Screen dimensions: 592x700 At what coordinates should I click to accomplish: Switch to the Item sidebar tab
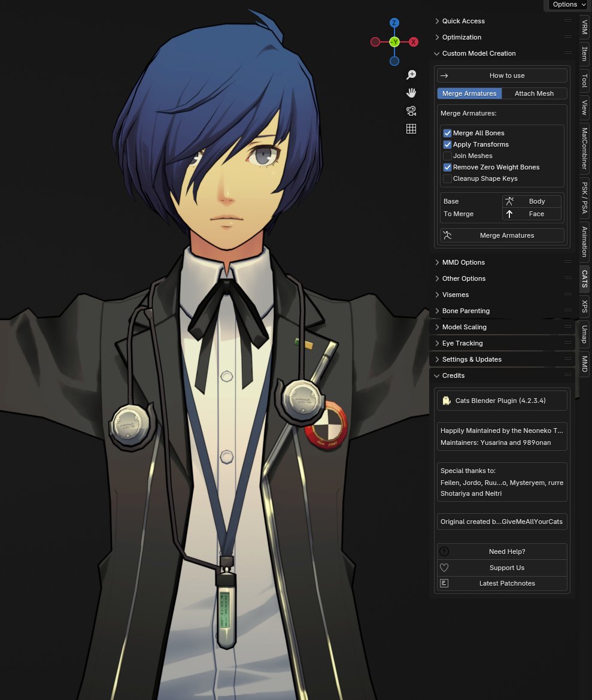tap(584, 54)
